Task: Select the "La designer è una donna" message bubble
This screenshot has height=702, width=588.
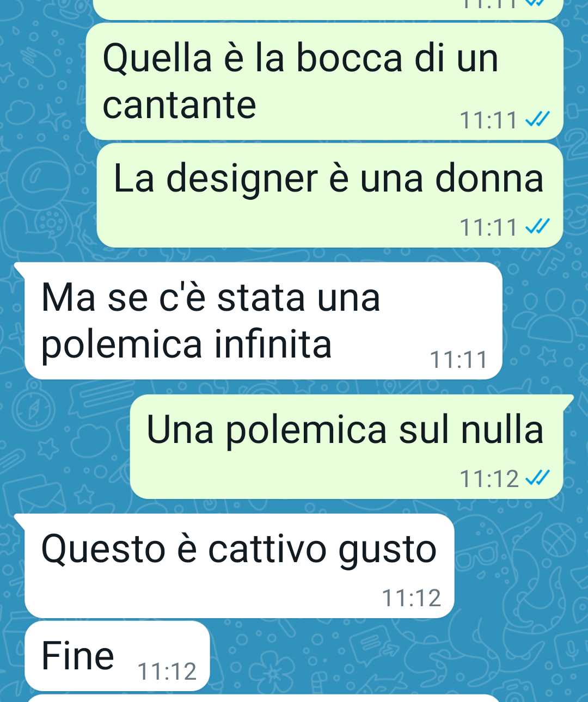Action: [330, 195]
